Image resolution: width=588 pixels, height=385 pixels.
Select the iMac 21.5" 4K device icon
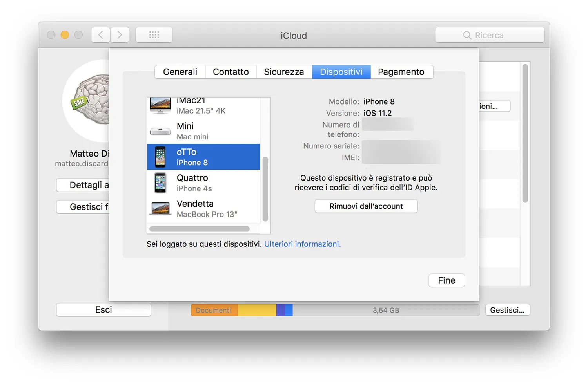click(x=160, y=105)
